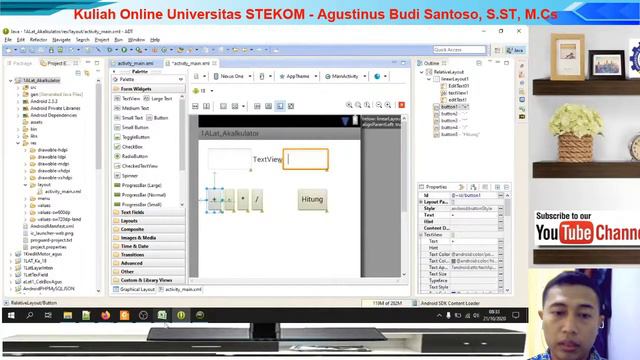Select textView1 in the Outline tree
The image size is (640, 360).
pos(454,93)
